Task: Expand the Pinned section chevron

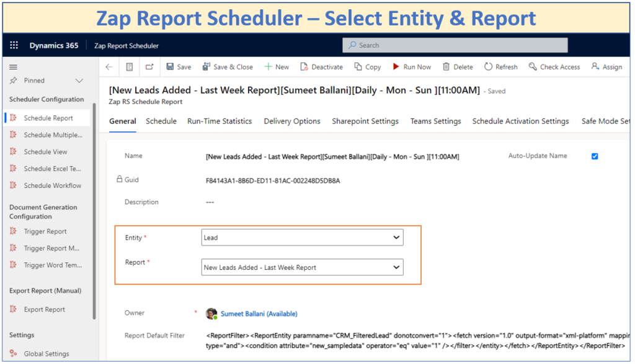Action: (x=79, y=81)
